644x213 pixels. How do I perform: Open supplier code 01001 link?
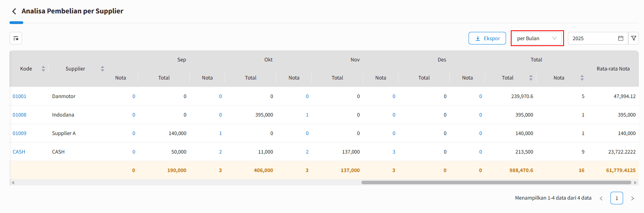[19, 96]
